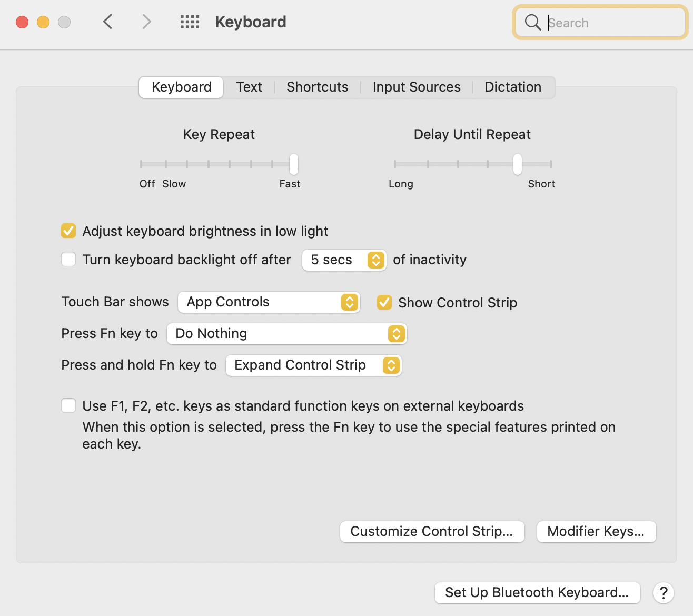
Task: Disable Adjust keyboard brightness in low light
Action: click(68, 231)
